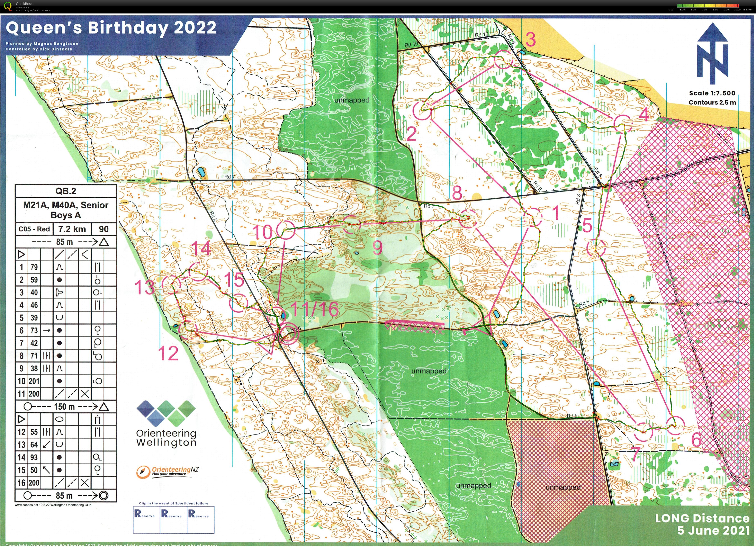756x547 pixels.
Task: Click control code 93 in row 14
Action: point(34,457)
